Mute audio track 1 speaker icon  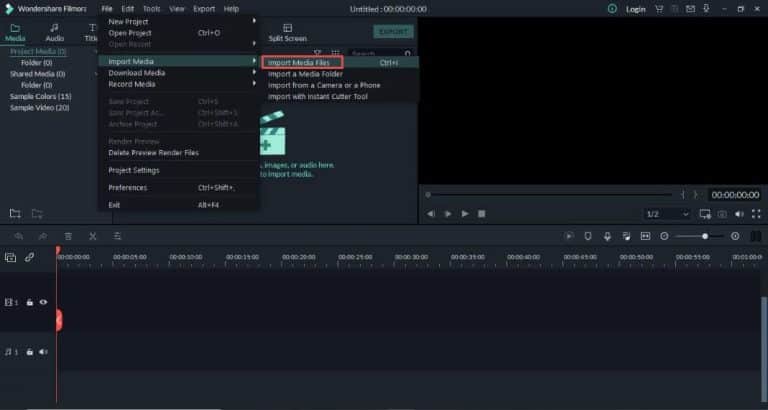tap(43, 352)
